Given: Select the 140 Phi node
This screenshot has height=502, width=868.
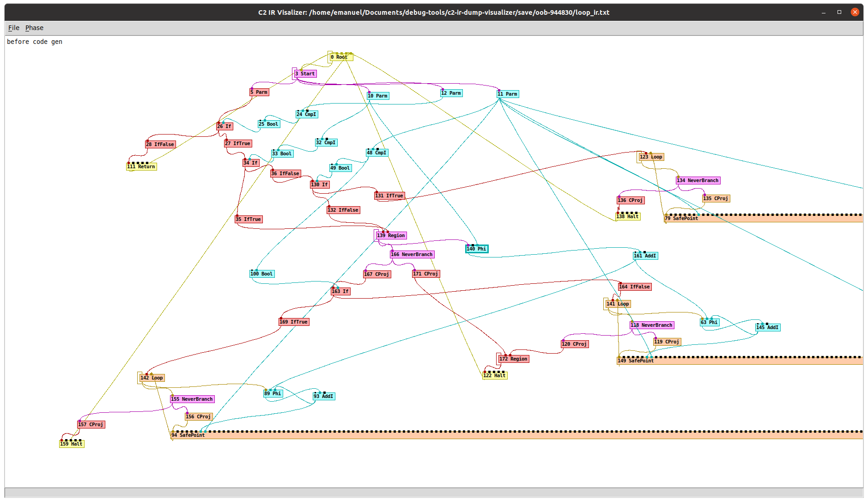Looking at the screenshot, I should (477, 249).
